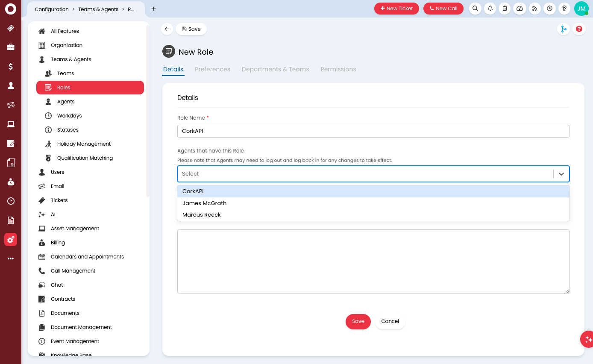The width and height of the screenshot is (593, 364).
Task: Create a New Ticket
Action: 396,9
